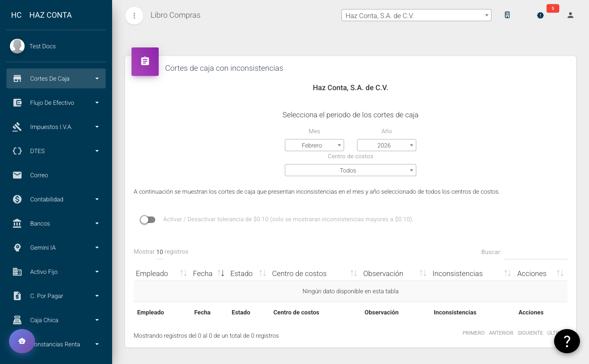The width and height of the screenshot is (589, 364).
Task: Open the Gemini IA robot chat bubble
Action: coord(22,341)
